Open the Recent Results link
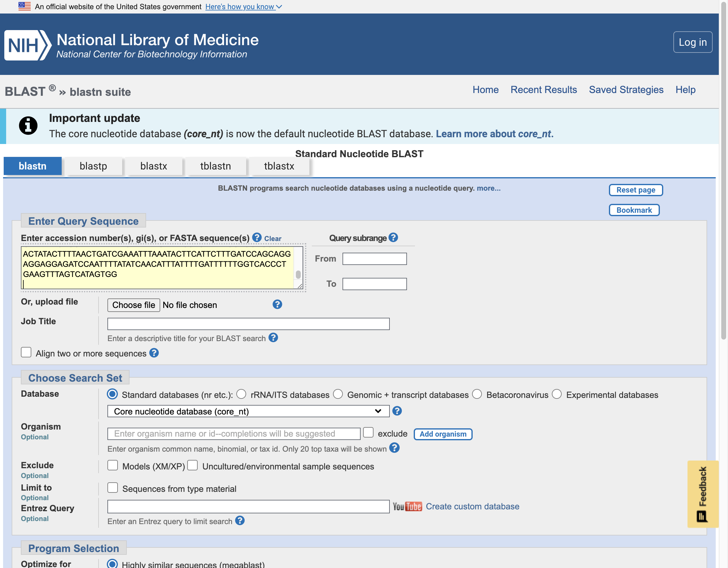The height and width of the screenshot is (568, 728). 544,90
